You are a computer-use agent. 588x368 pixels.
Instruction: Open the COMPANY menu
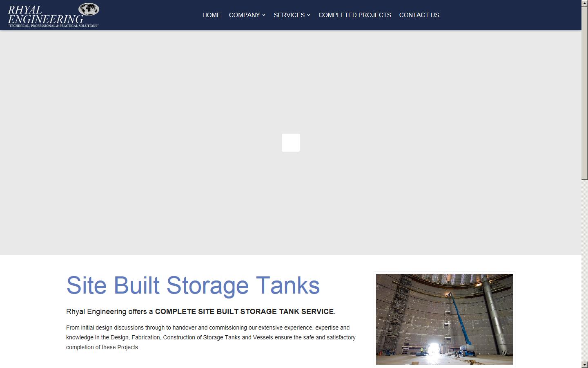(x=244, y=15)
